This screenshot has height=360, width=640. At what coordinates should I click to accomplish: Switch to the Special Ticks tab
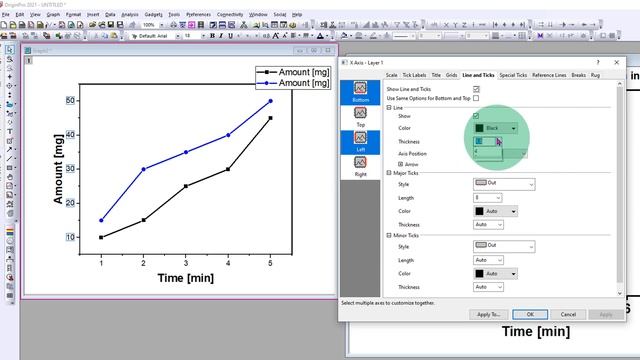tap(513, 75)
